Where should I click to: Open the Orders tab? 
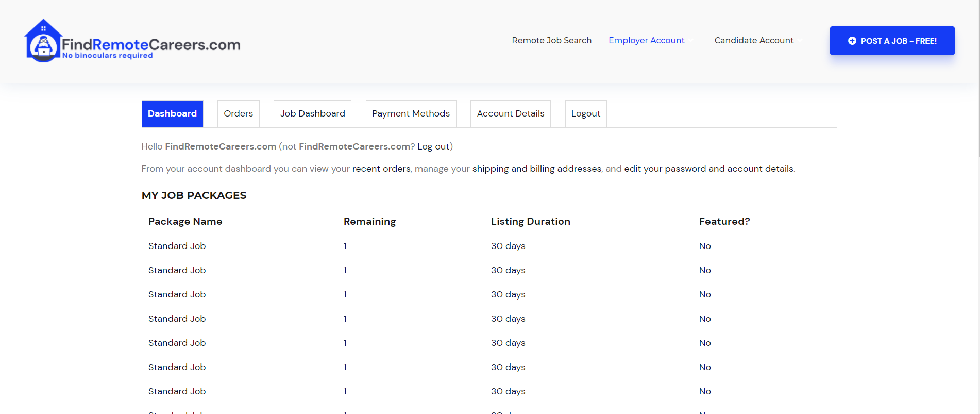(238, 113)
